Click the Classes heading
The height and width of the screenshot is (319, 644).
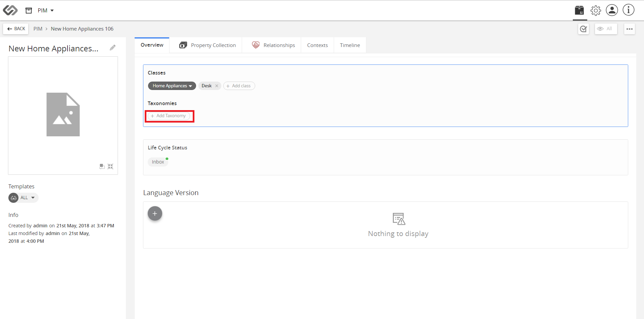(x=156, y=73)
